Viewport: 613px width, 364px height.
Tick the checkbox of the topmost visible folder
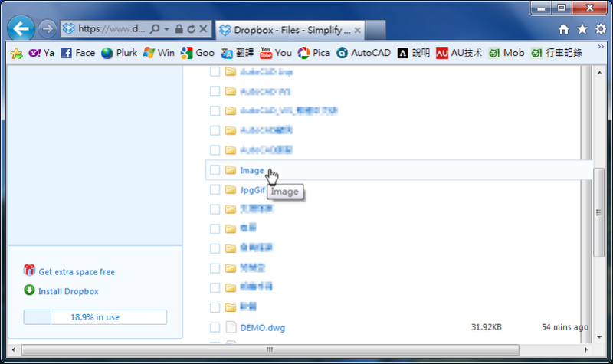(215, 71)
